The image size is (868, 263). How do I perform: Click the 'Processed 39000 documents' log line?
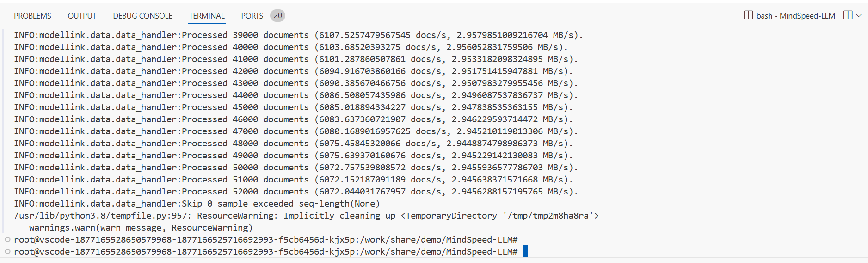pyautogui.click(x=299, y=35)
